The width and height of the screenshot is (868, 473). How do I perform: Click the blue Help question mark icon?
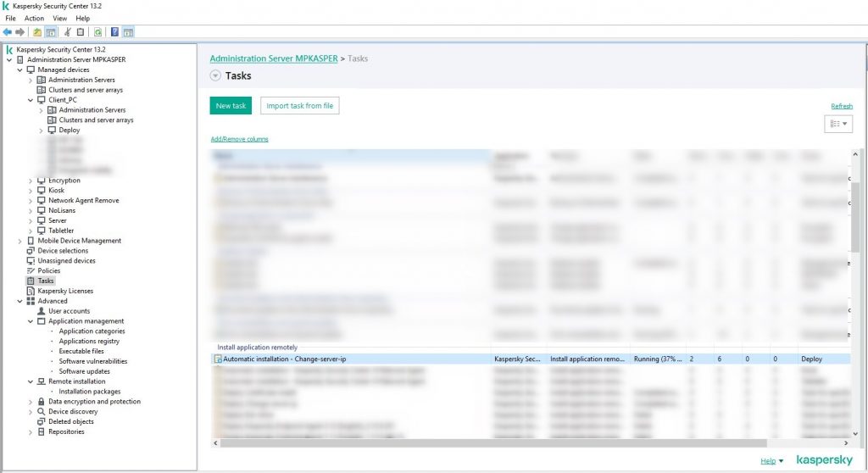pos(114,32)
